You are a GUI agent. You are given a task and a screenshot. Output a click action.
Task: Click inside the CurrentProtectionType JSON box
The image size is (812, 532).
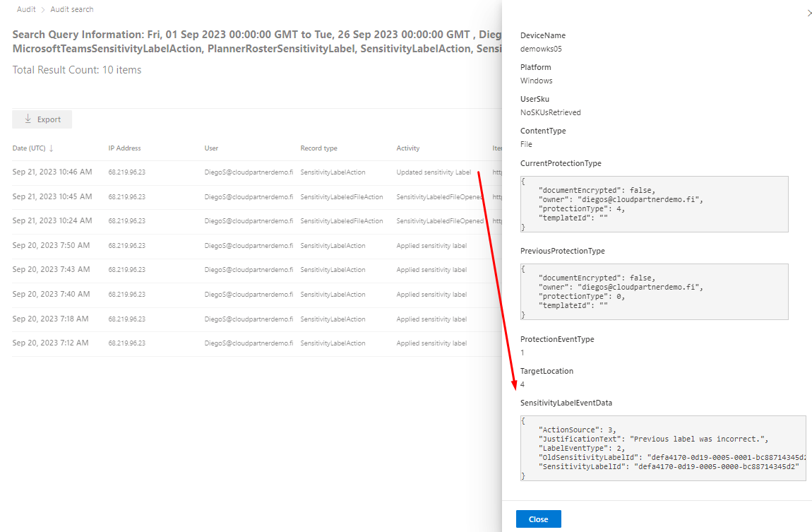(x=654, y=204)
